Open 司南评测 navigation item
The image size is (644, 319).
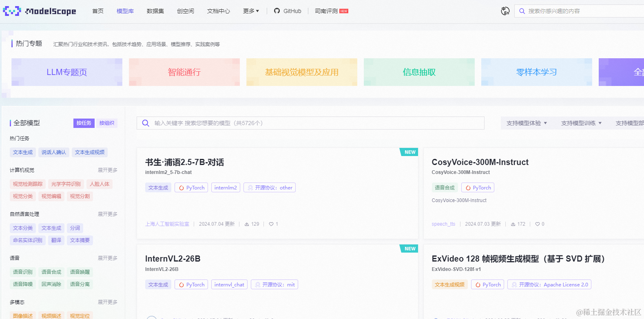point(331,11)
